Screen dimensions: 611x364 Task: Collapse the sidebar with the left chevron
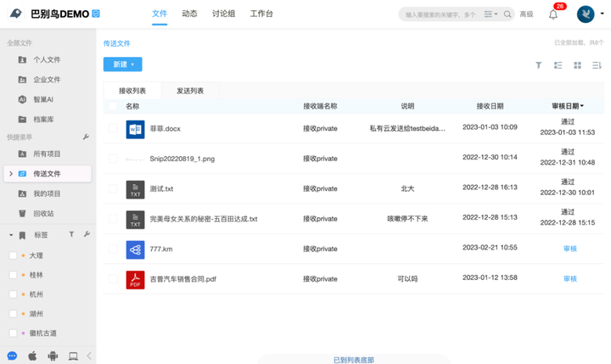[89, 356]
